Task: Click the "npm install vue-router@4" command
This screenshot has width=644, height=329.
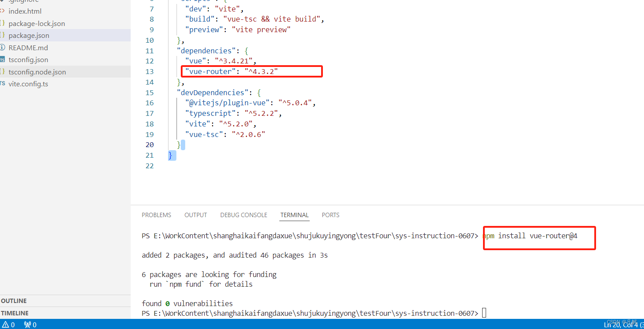Action: coord(530,236)
